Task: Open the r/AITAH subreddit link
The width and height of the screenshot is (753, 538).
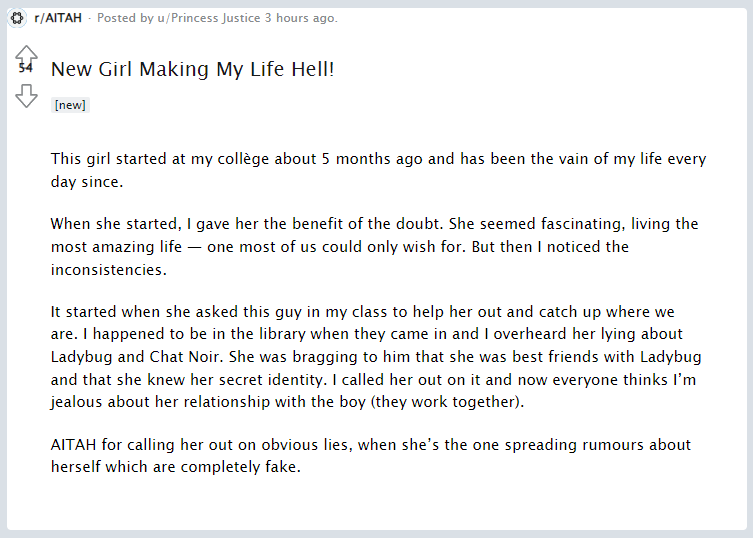Action: click(x=57, y=18)
